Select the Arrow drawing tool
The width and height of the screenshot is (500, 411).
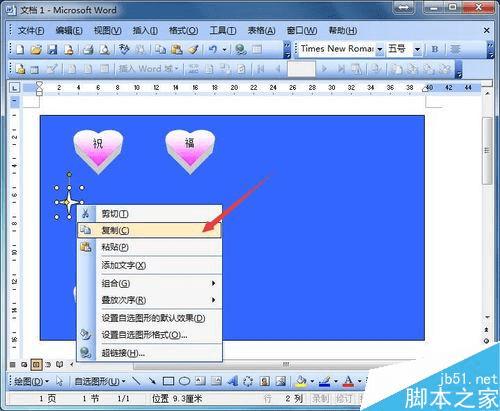[152, 381]
